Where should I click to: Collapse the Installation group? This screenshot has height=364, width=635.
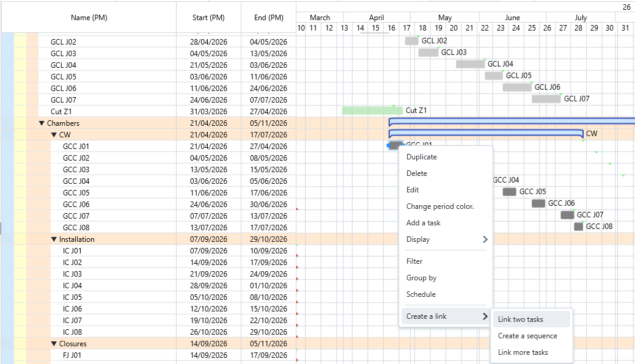click(54, 239)
